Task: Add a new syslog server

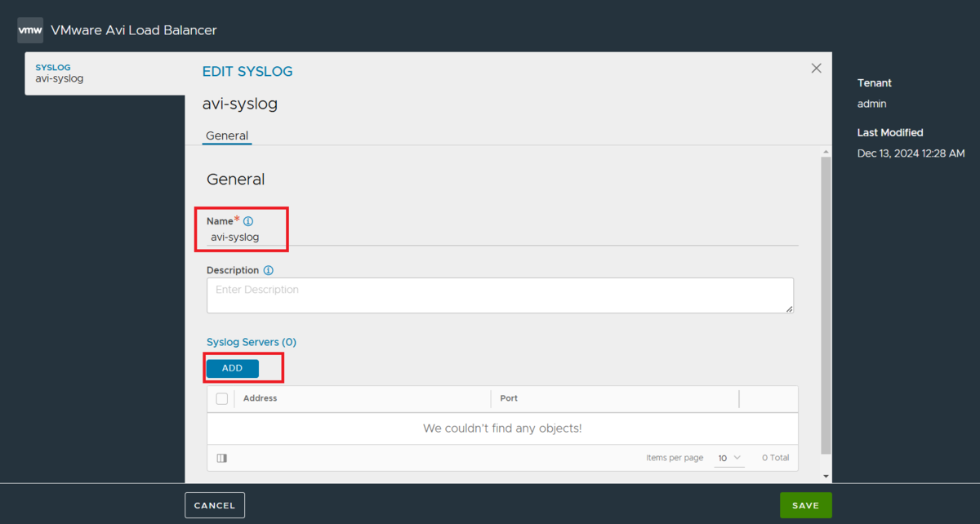Action: point(233,368)
